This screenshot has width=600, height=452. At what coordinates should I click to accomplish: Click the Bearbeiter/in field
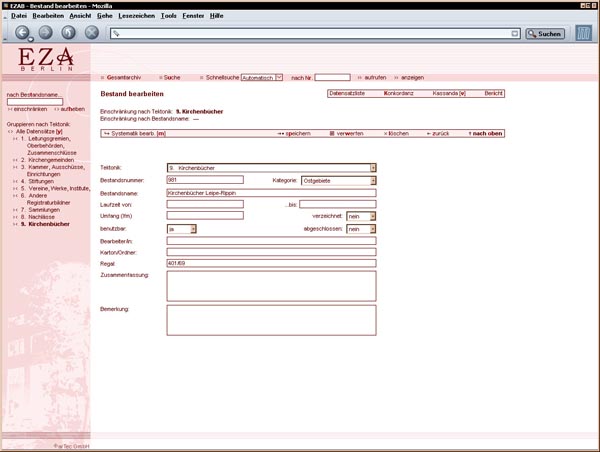pos(271,241)
